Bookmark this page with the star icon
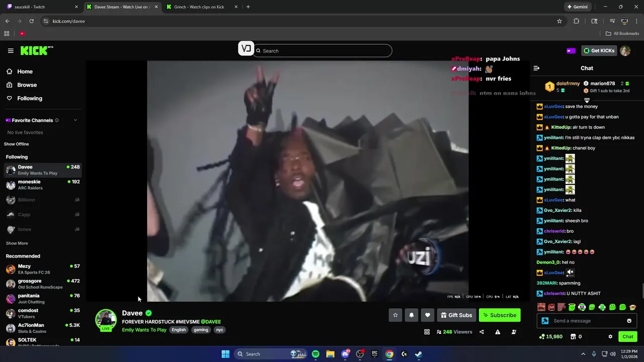Image resolution: width=644 pixels, height=362 pixels. point(559,21)
